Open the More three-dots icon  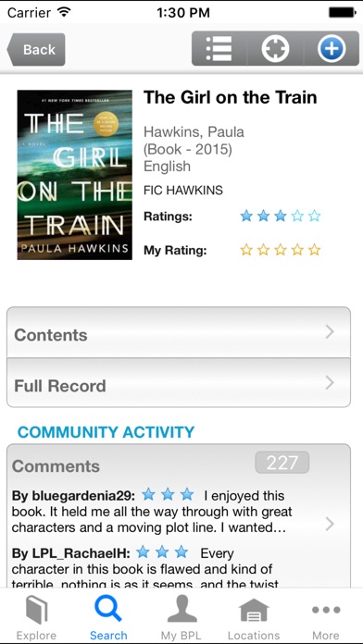pos(326,610)
